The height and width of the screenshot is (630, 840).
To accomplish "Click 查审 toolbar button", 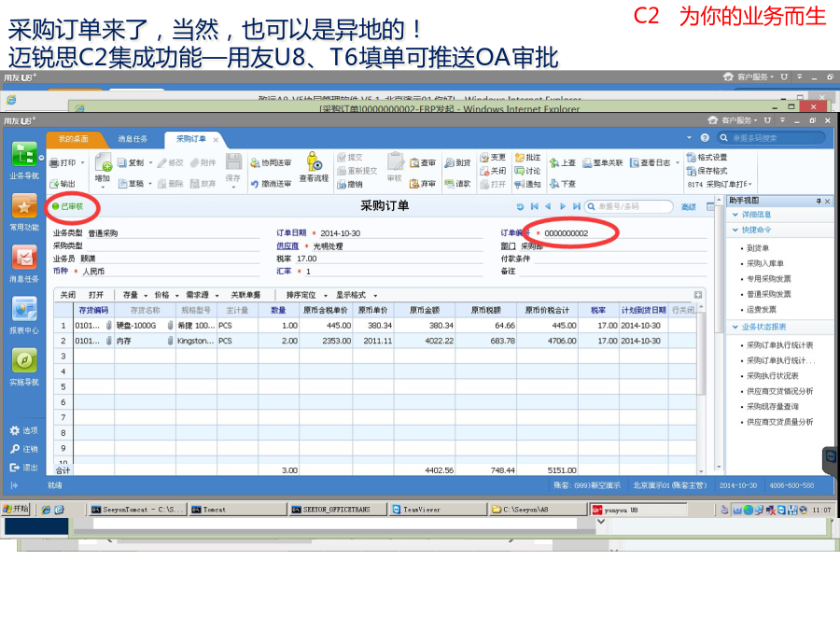I will (x=423, y=162).
